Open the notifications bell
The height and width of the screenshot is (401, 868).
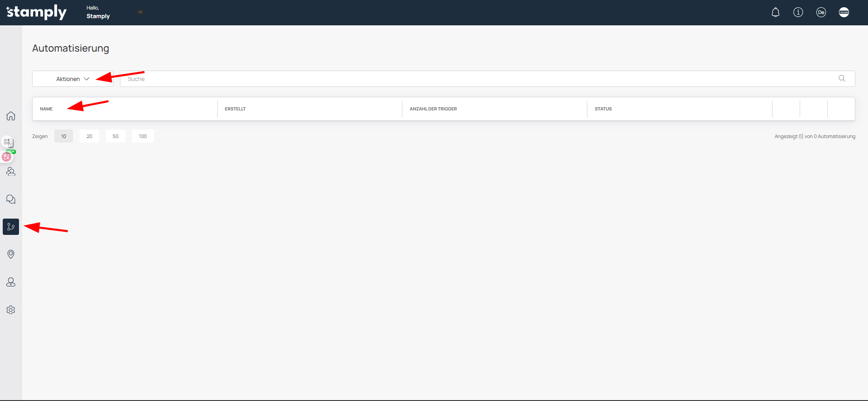(775, 12)
